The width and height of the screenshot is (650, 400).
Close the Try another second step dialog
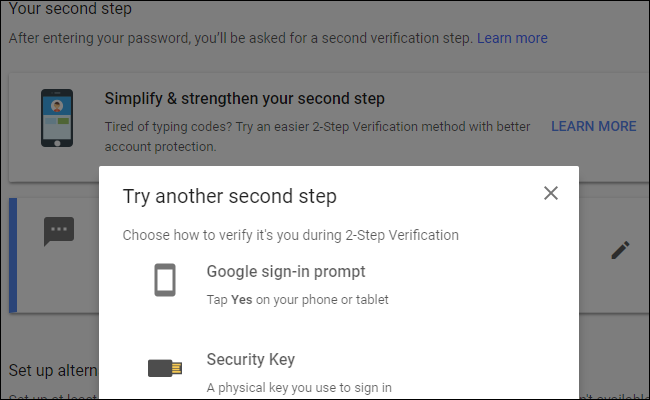[x=551, y=193]
